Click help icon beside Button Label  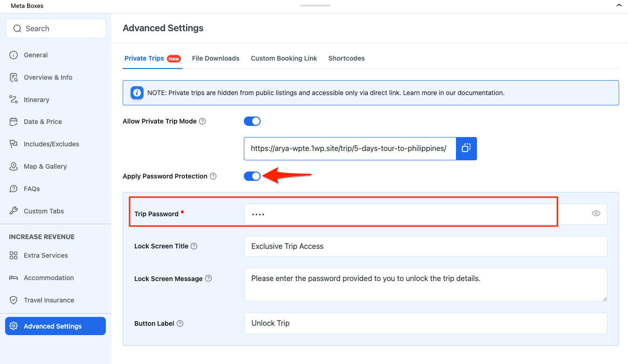coord(180,323)
